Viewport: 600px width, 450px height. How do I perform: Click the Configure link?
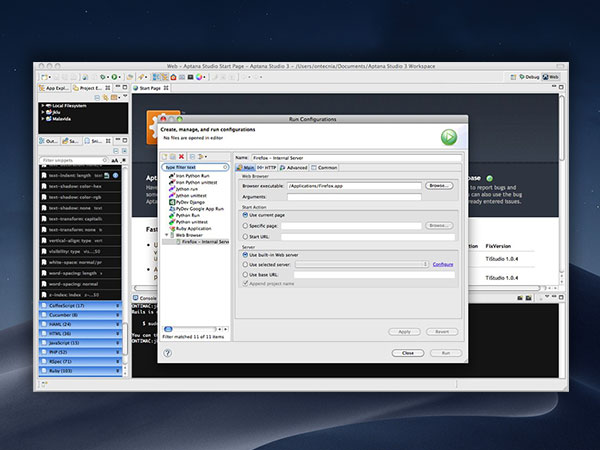443,264
